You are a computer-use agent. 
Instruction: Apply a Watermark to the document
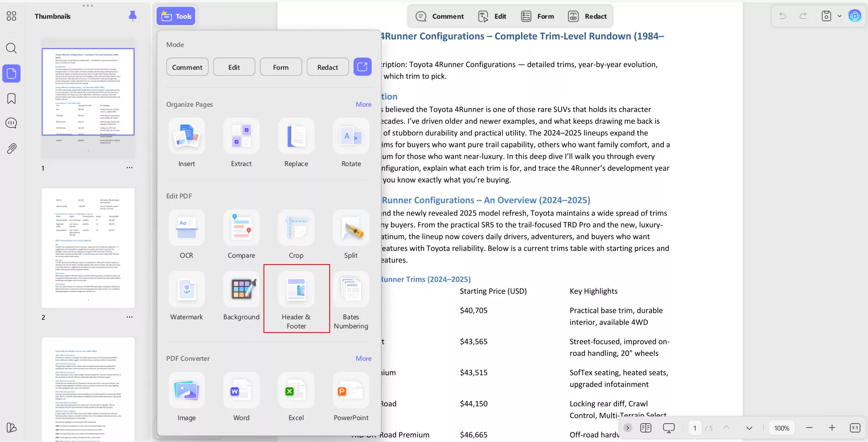click(x=186, y=296)
